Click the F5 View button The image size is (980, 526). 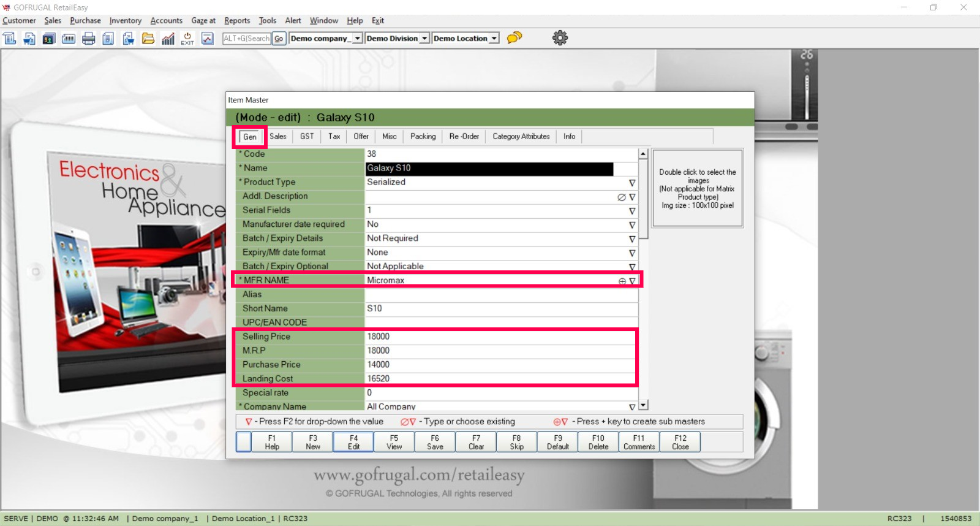point(394,442)
